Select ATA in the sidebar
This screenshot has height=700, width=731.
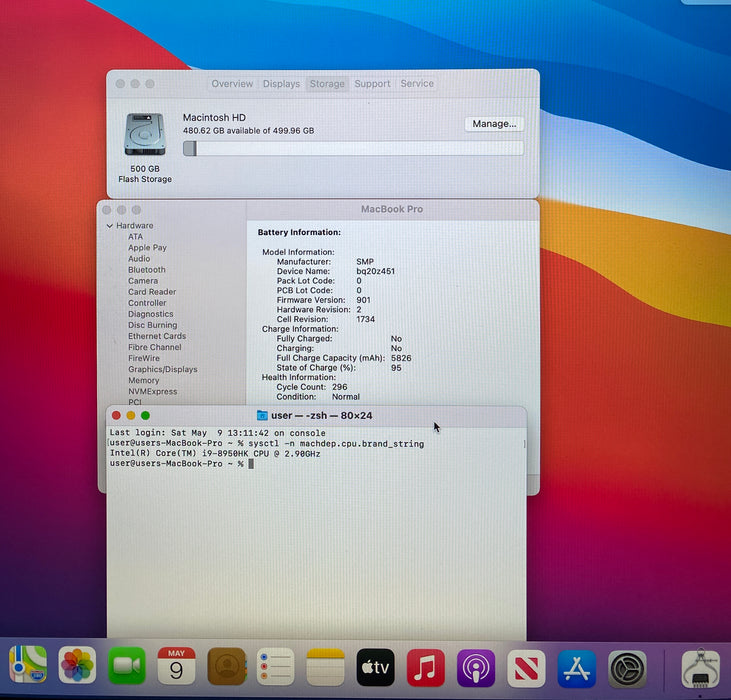tap(136, 237)
